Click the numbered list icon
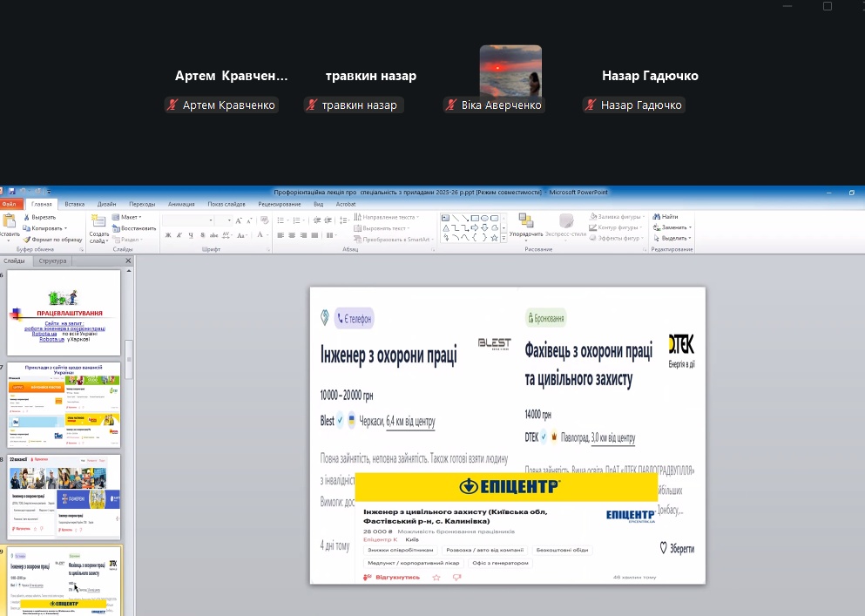The width and height of the screenshot is (865, 616). pos(298,220)
